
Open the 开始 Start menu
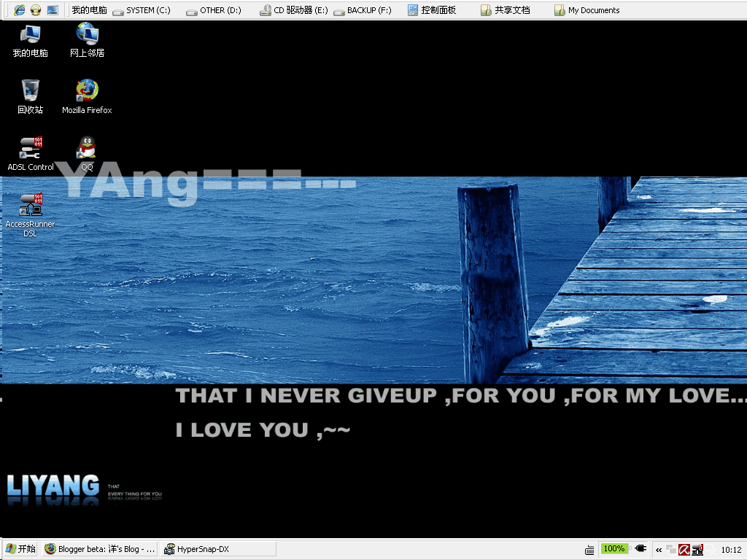pyautogui.click(x=20, y=549)
